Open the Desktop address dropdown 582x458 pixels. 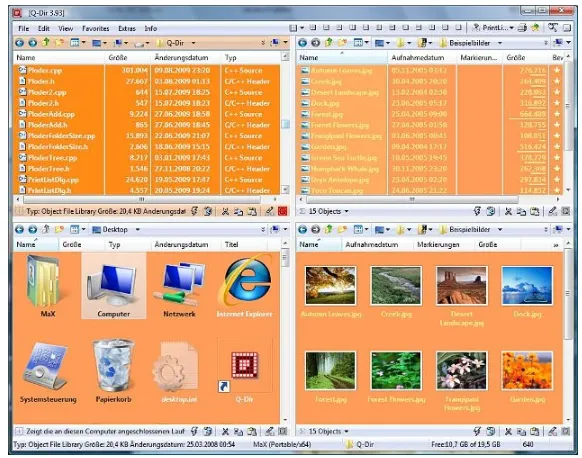[138, 229]
